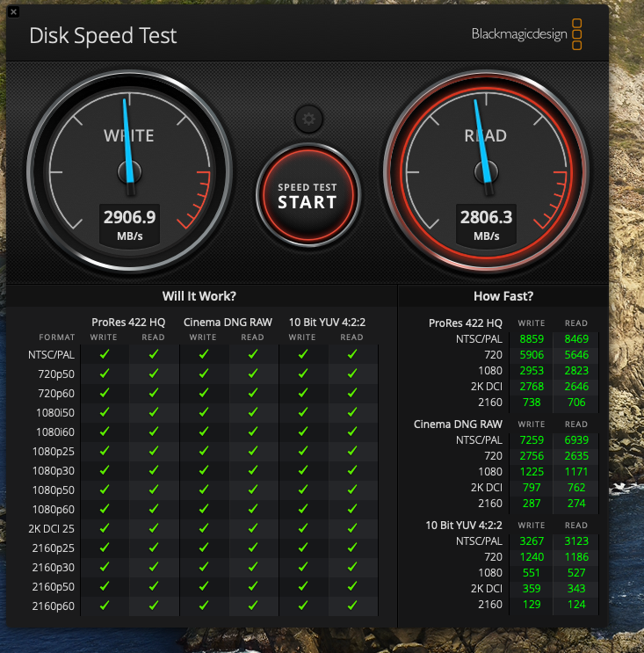Click the 10 Bit YUV 4:2:2 column header in Will It Work
The height and width of the screenshot is (653, 644).
pos(327,323)
